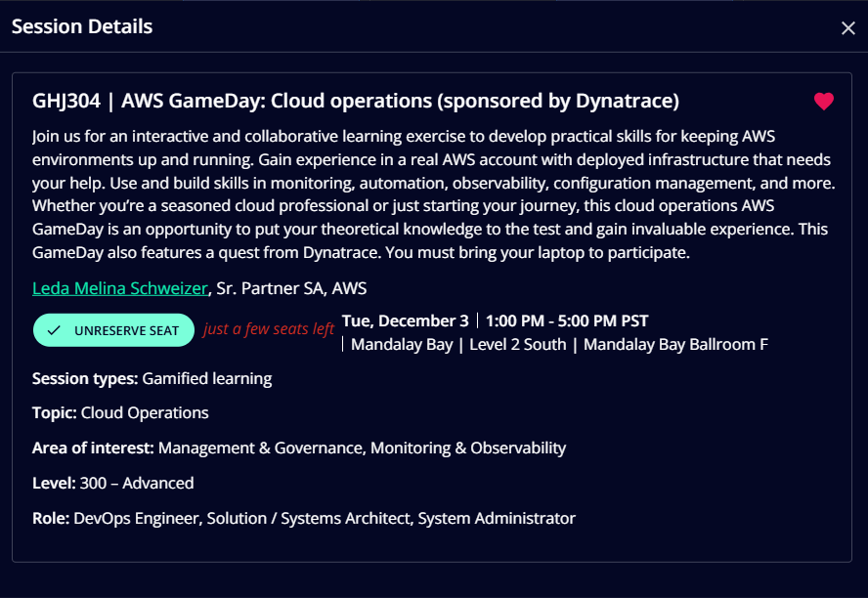Click the System Administrator role text
This screenshot has height=598, width=868.
pos(497,518)
